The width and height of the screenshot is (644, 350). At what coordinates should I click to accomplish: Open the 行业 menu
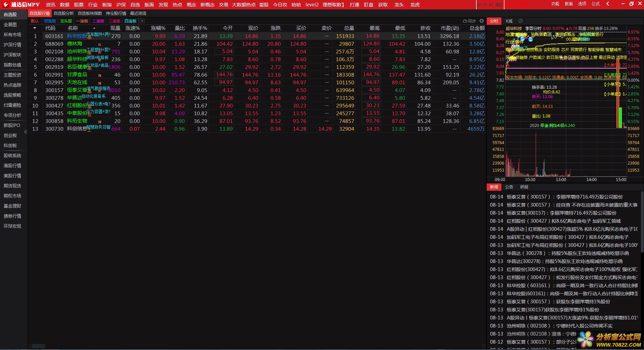click(93, 5)
